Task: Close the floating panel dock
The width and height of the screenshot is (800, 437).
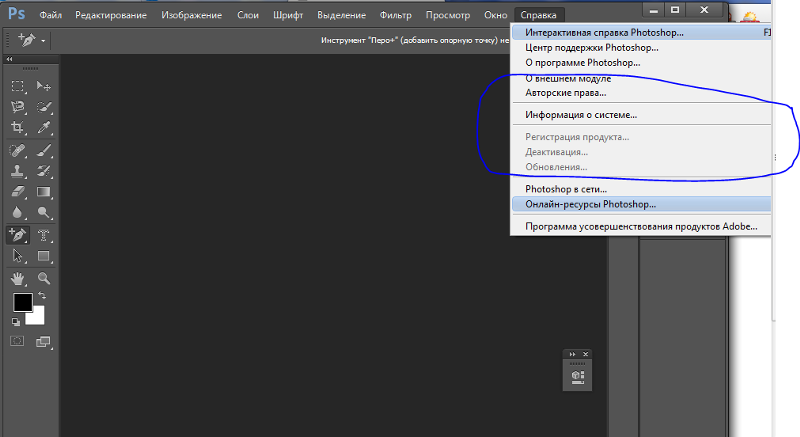Action: coord(586,354)
